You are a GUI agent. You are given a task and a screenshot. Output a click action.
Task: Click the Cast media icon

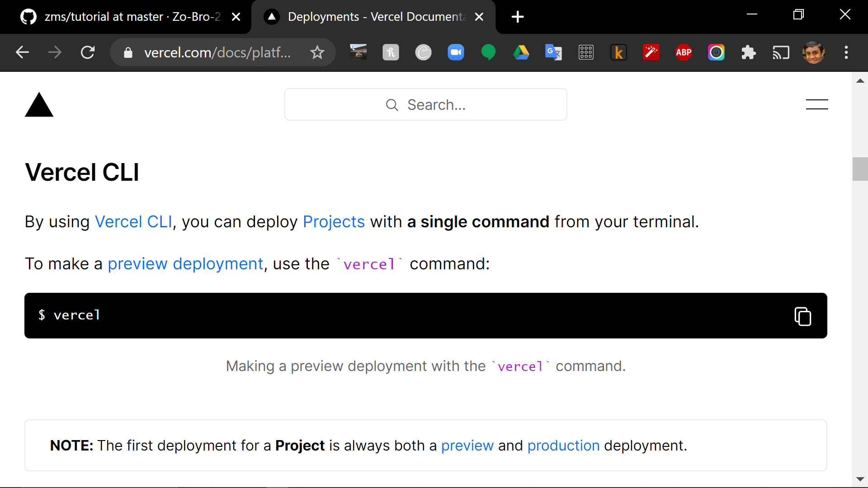point(781,52)
